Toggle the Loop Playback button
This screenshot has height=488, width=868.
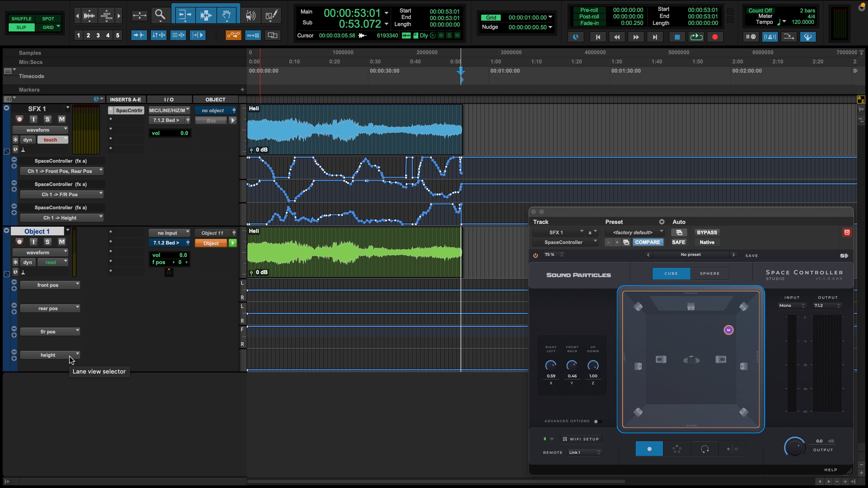(696, 37)
